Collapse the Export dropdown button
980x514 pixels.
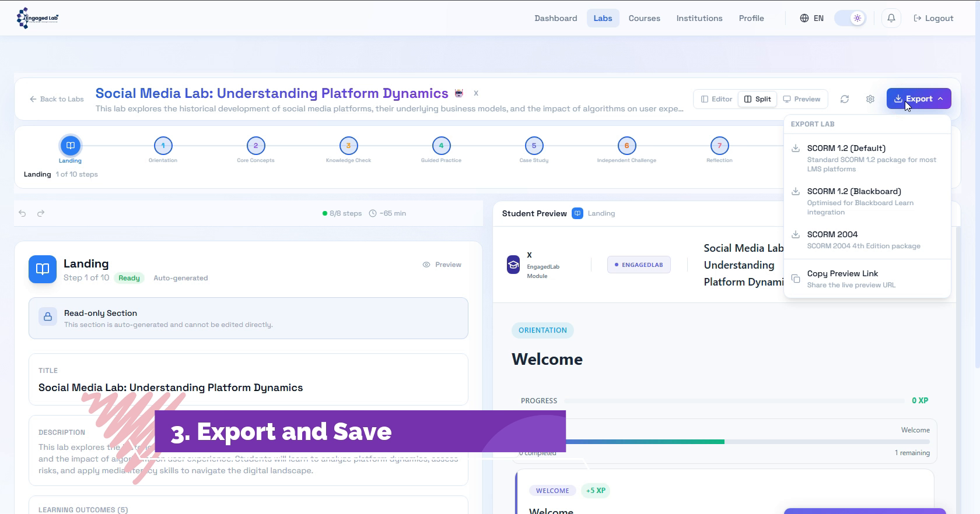tap(918, 98)
